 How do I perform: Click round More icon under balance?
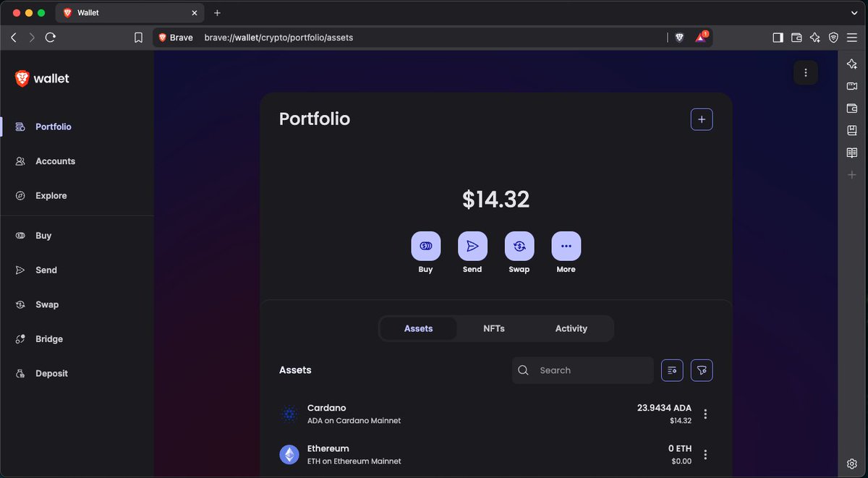pos(566,246)
